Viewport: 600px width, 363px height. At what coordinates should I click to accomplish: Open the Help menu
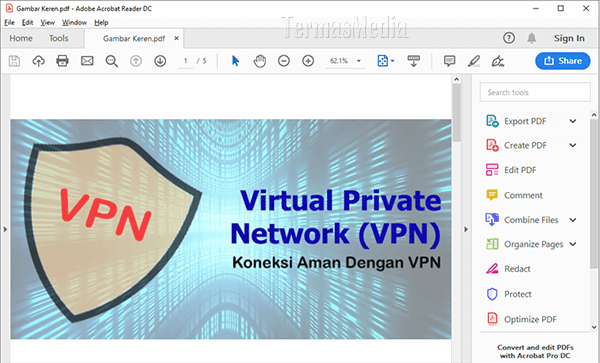pyautogui.click(x=101, y=23)
